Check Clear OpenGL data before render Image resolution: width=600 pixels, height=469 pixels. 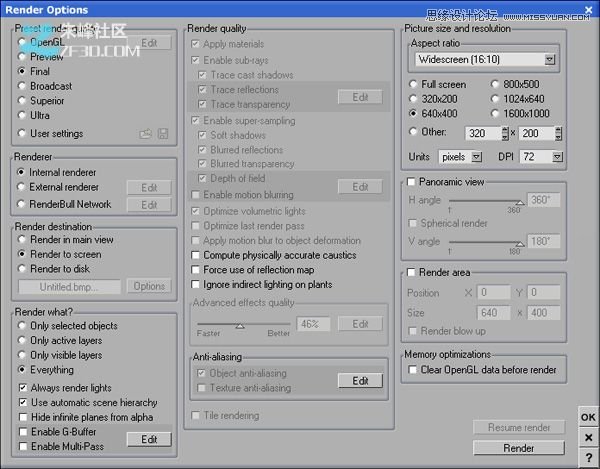tap(412, 370)
